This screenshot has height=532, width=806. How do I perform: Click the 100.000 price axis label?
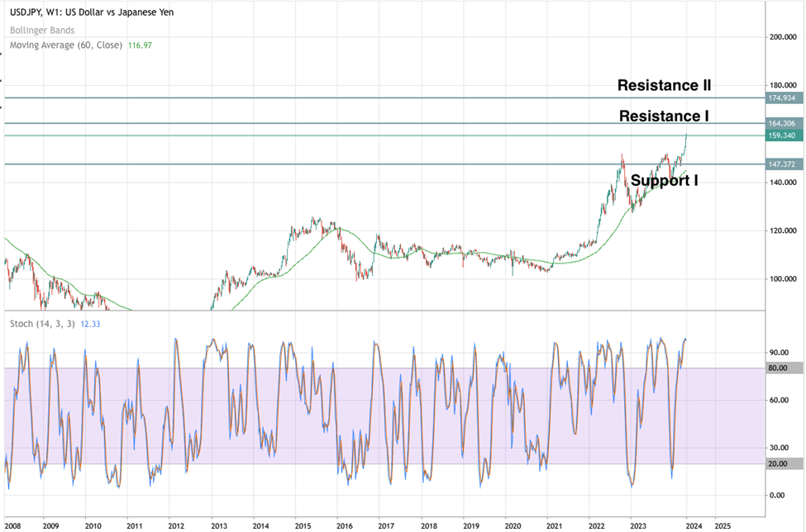tap(781, 279)
